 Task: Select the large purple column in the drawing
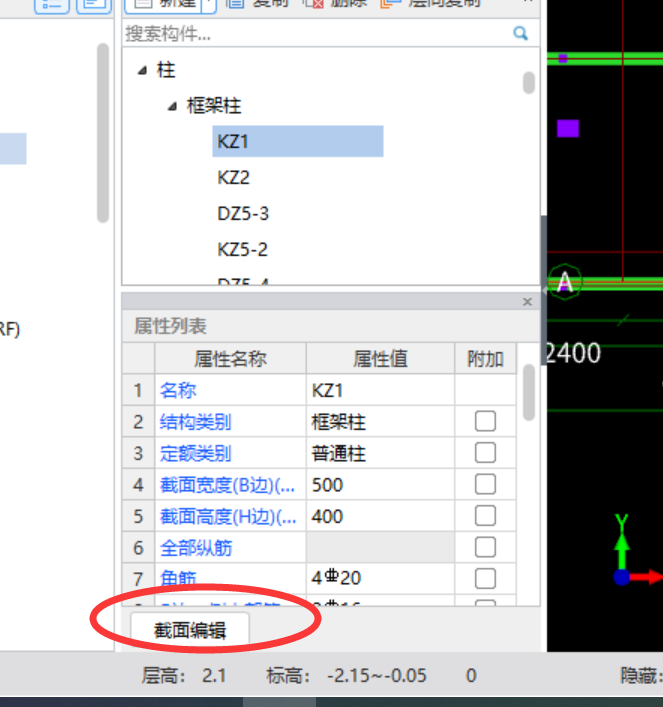pyautogui.click(x=568, y=129)
